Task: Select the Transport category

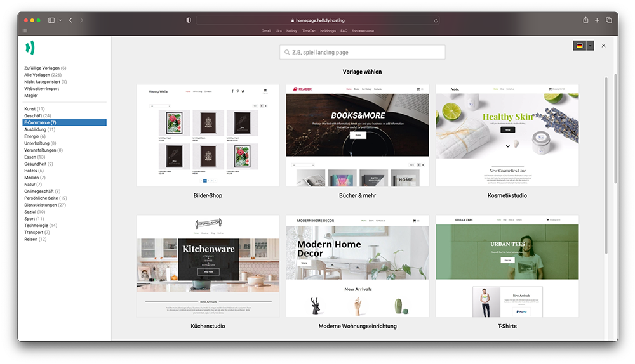Action: (x=37, y=233)
